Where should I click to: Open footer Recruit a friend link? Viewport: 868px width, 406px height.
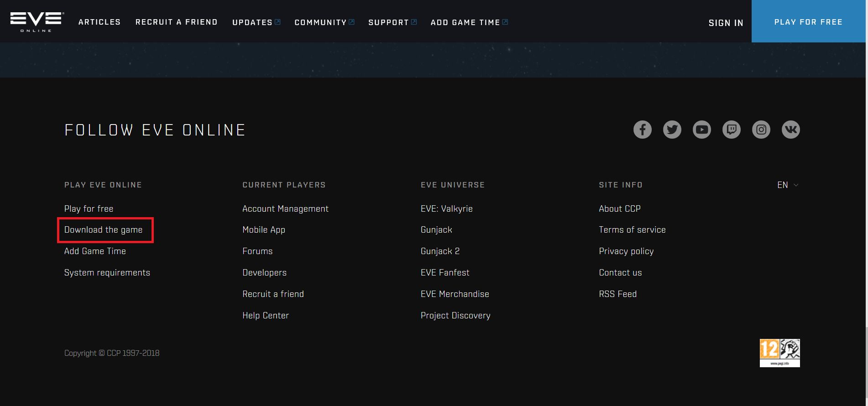click(x=273, y=294)
